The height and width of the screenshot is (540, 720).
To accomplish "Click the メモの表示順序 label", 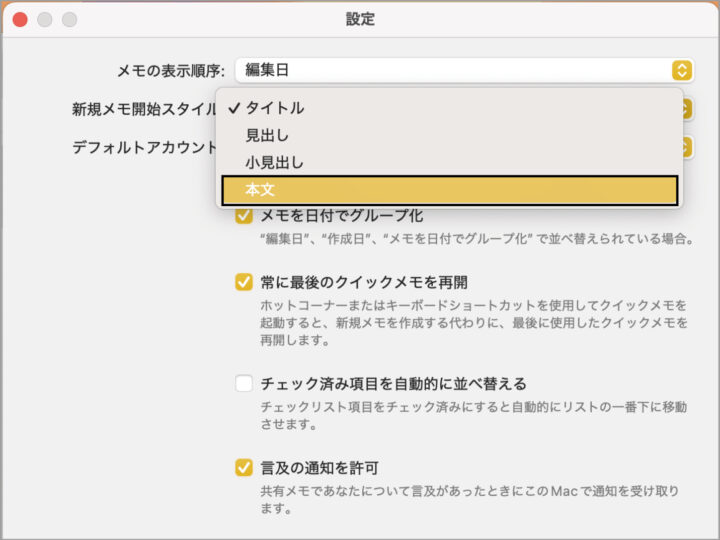I will pyautogui.click(x=171, y=71).
